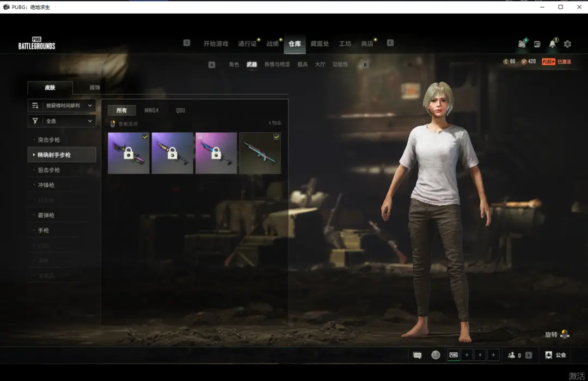Viewport: 588px width, 381px height.
Task: Click the PUBG Battlegrounds logo
Action: (x=37, y=43)
